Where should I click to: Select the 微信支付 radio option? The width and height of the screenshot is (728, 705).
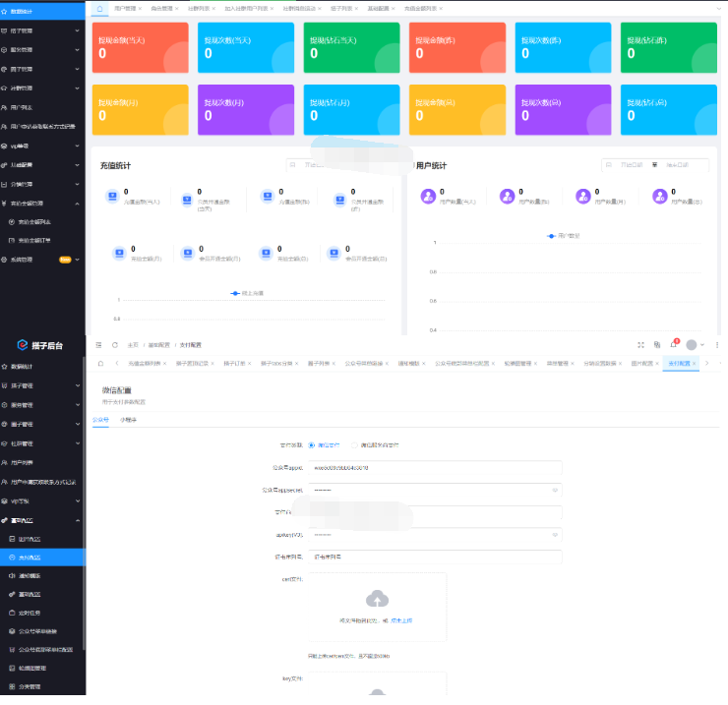coord(313,444)
